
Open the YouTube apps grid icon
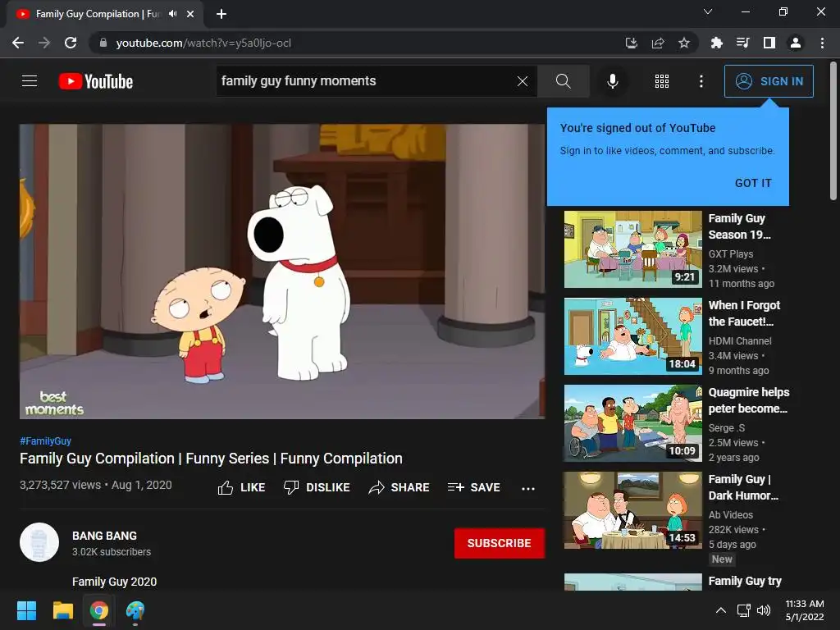(x=662, y=81)
